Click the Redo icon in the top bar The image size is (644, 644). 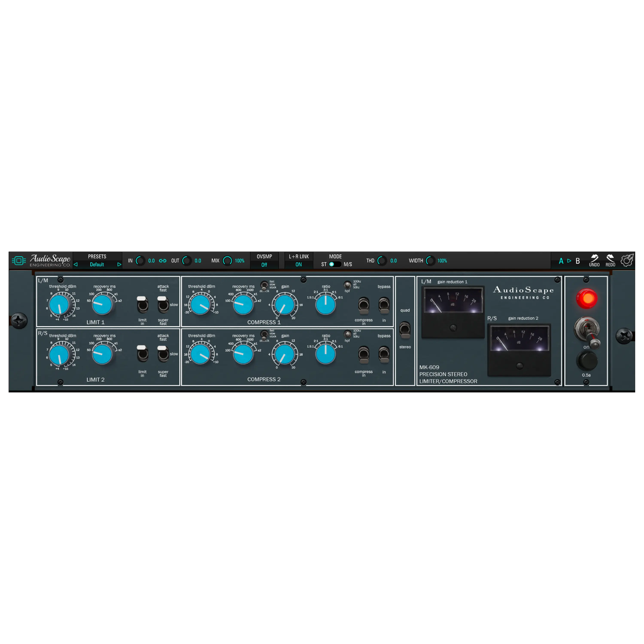pyautogui.click(x=610, y=260)
